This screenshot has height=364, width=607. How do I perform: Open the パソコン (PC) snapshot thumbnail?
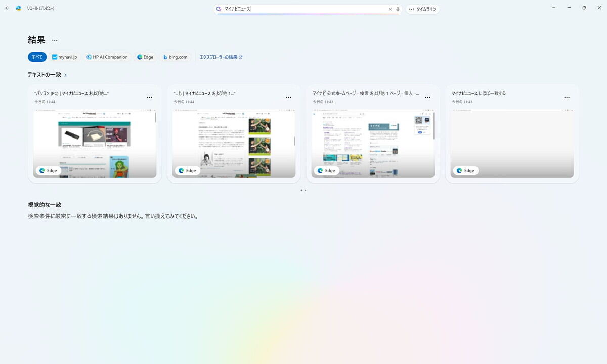(x=95, y=144)
